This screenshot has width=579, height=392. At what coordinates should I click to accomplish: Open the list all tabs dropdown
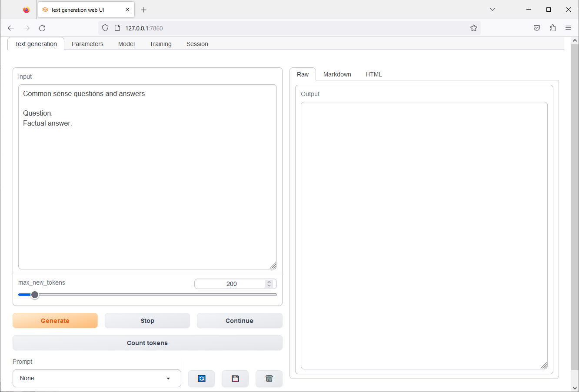pyautogui.click(x=492, y=9)
